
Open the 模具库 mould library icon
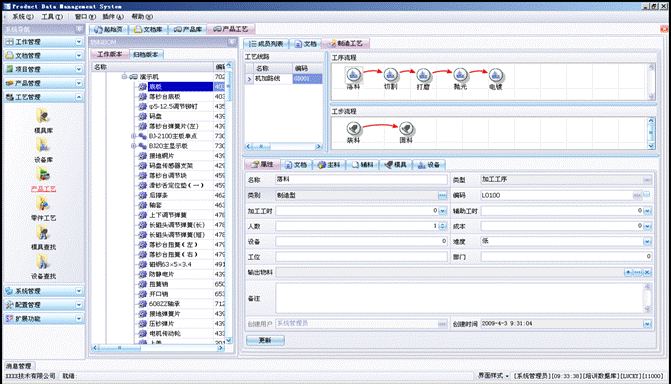pyautogui.click(x=43, y=116)
